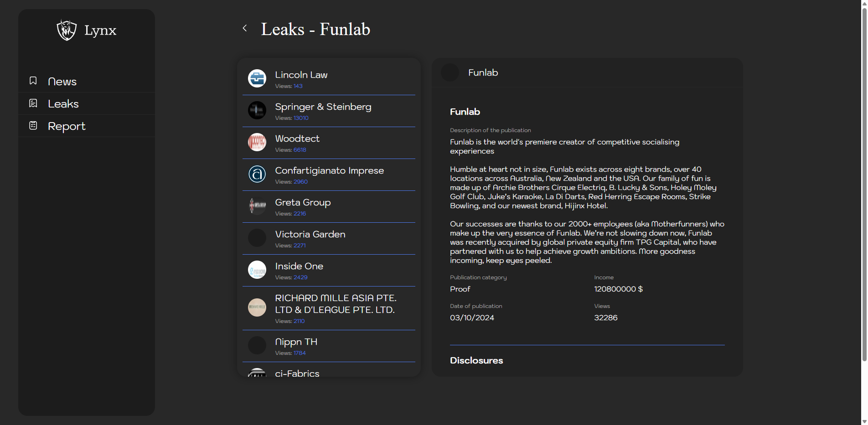Image resolution: width=868 pixels, height=425 pixels.
Task: Click the Richard Mille logo avatar
Action: point(257,307)
